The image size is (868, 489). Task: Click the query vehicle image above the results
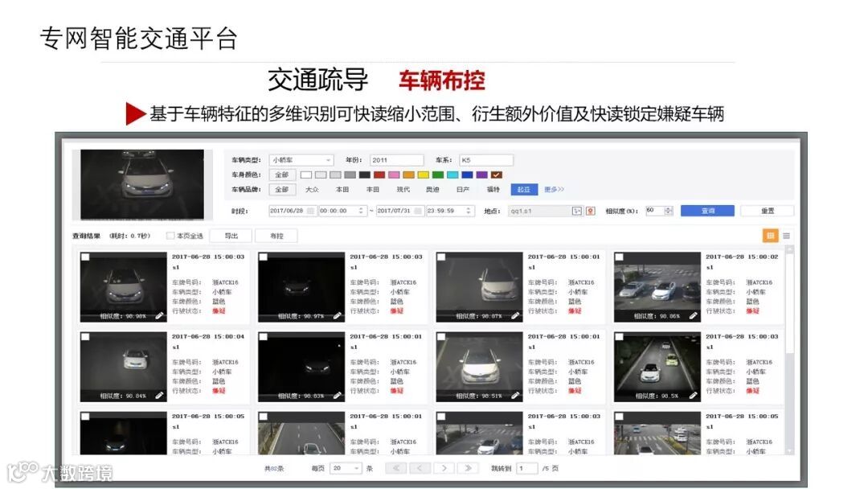point(142,184)
